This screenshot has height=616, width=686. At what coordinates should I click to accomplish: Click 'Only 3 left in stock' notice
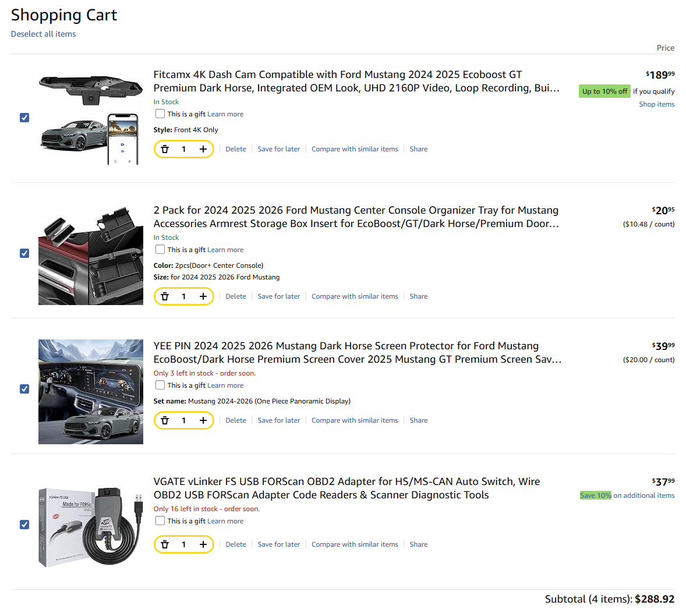[x=205, y=373]
